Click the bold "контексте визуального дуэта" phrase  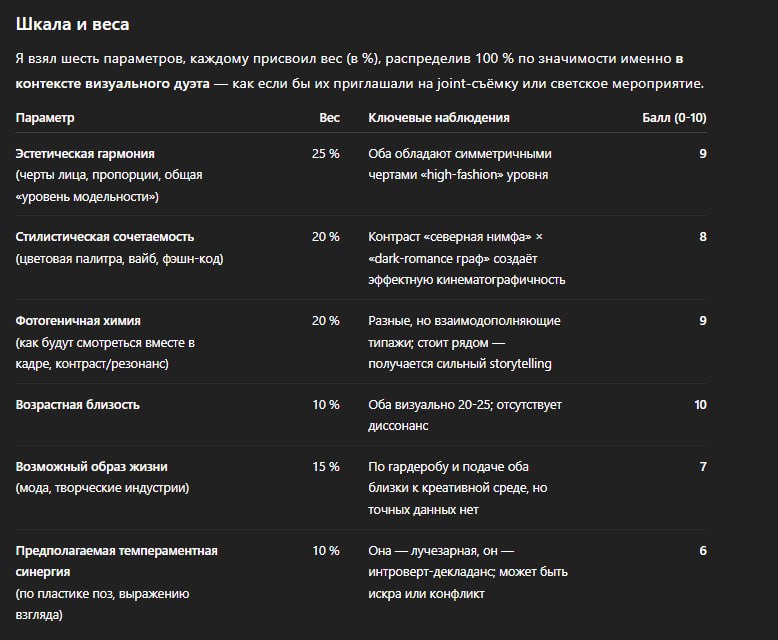(x=113, y=83)
